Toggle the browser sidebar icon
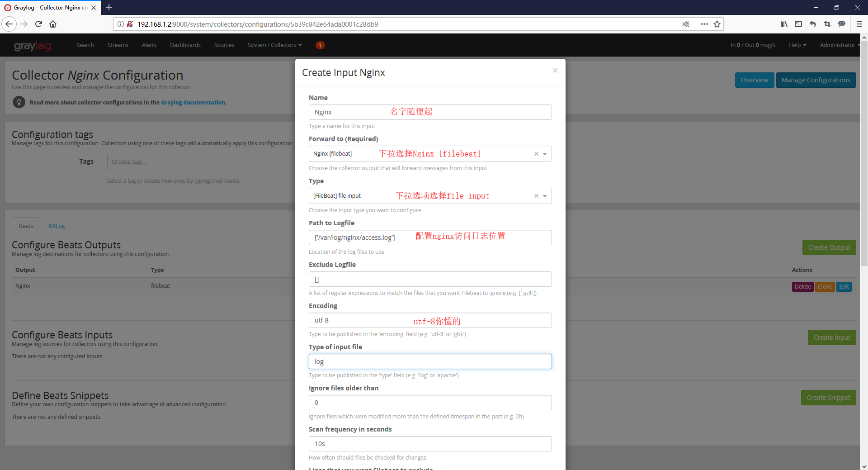Viewport: 868px width, 470px height. [798, 24]
